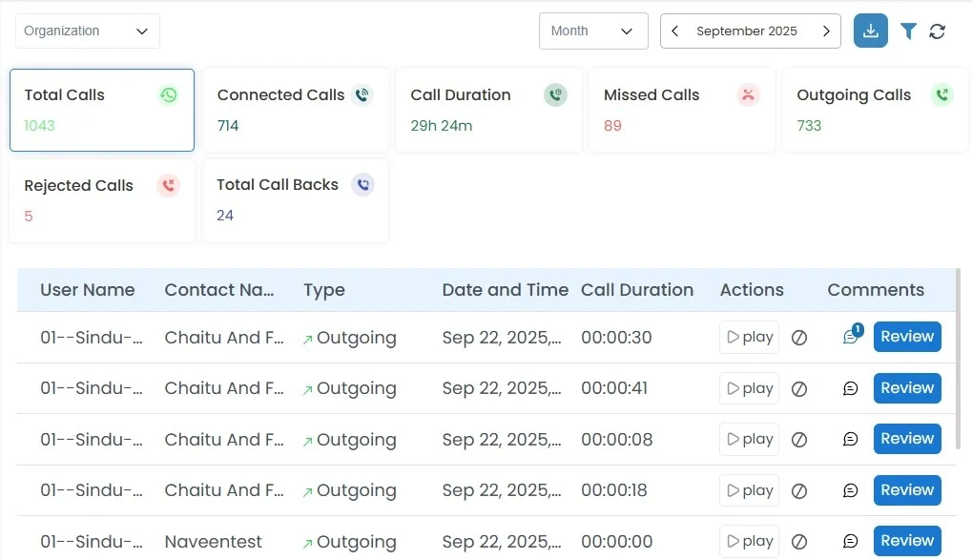Click the refresh icon at top right
This screenshot has height=560, width=972.
coord(936,31)
